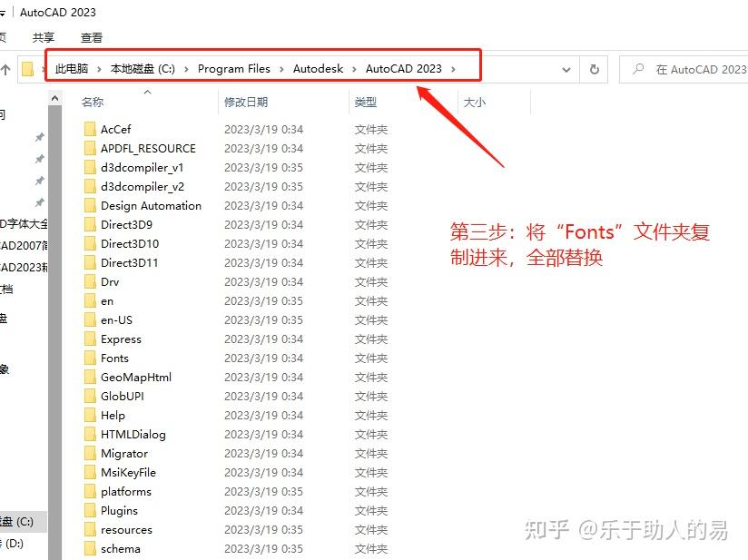The image size is (748, 560).
Task: Select the Drv folder icon
Action: [90, 282]
